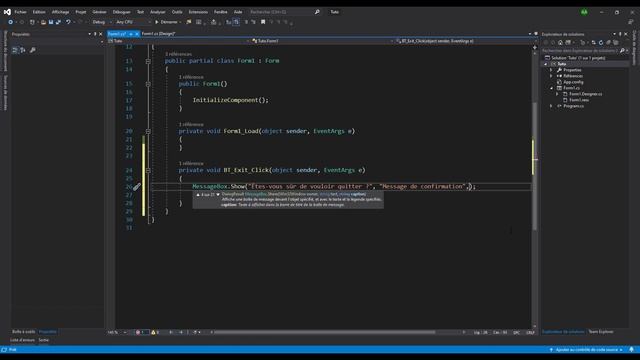Open the Affichage menu
This screenshot has height=360, width=640.
[x=60, y=12]
